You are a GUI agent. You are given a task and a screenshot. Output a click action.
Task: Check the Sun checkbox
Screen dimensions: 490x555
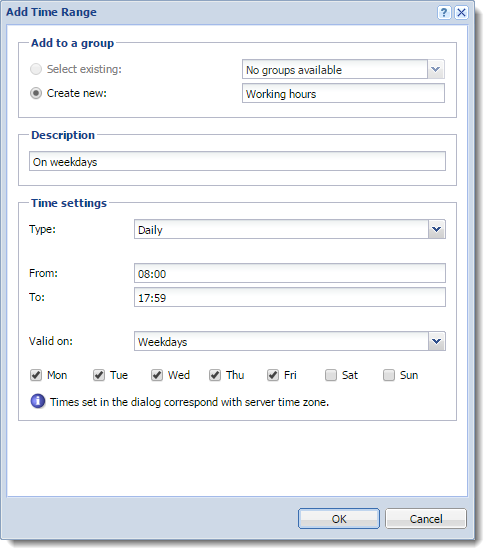click(389, 375)
